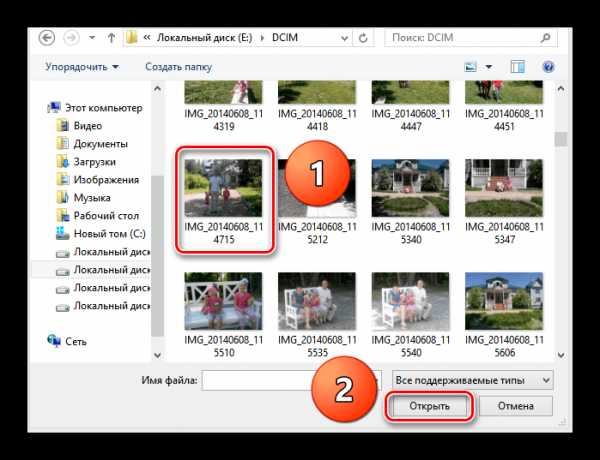The height and width of the screenshot is (460, 600).
Task: Click the Отмена button
Action: 515,406
